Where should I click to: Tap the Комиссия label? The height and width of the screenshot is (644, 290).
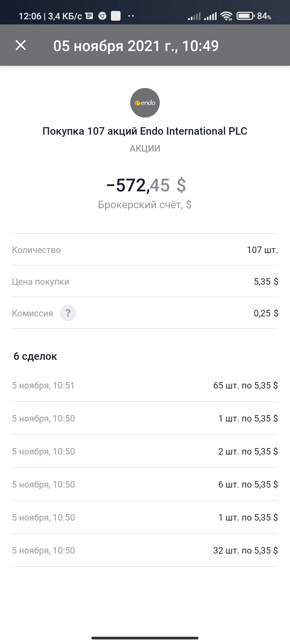coord(32,313)
